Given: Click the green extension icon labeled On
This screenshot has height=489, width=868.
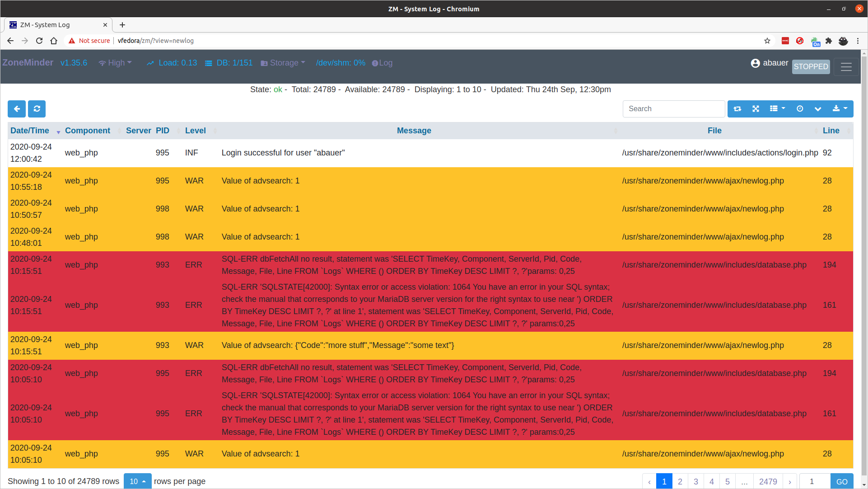Looking at the screenshot, I should coord(815,42).
